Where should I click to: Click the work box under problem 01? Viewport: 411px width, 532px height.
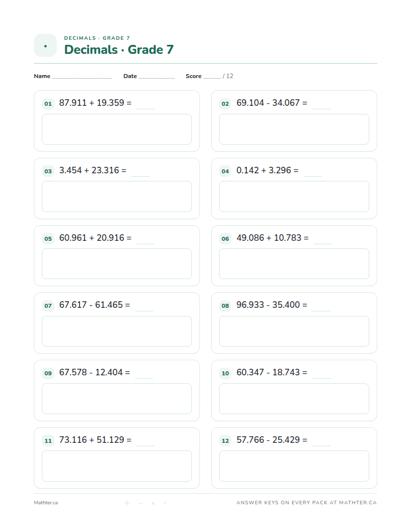click(117, 129)
